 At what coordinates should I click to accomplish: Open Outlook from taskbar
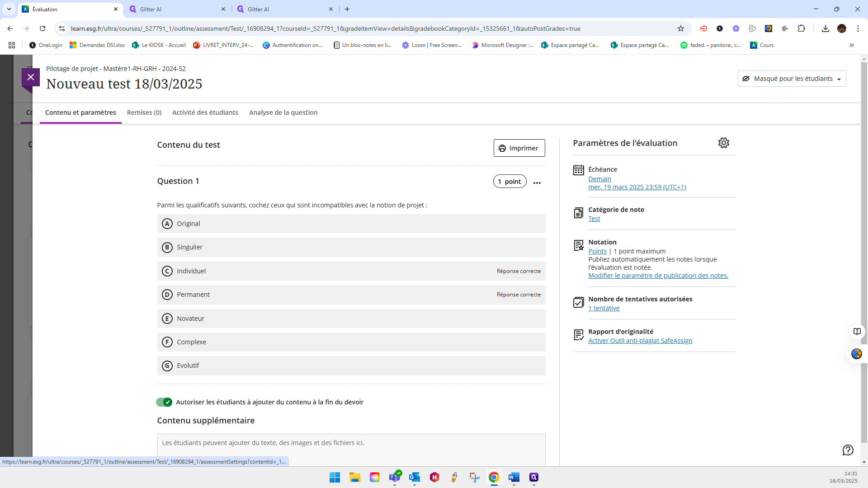click(x=414, y=477)
